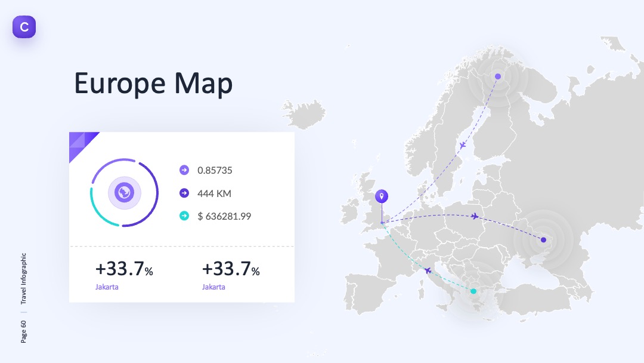Select the airplane icon on the Scandinavia route

[x=463, y=145]
